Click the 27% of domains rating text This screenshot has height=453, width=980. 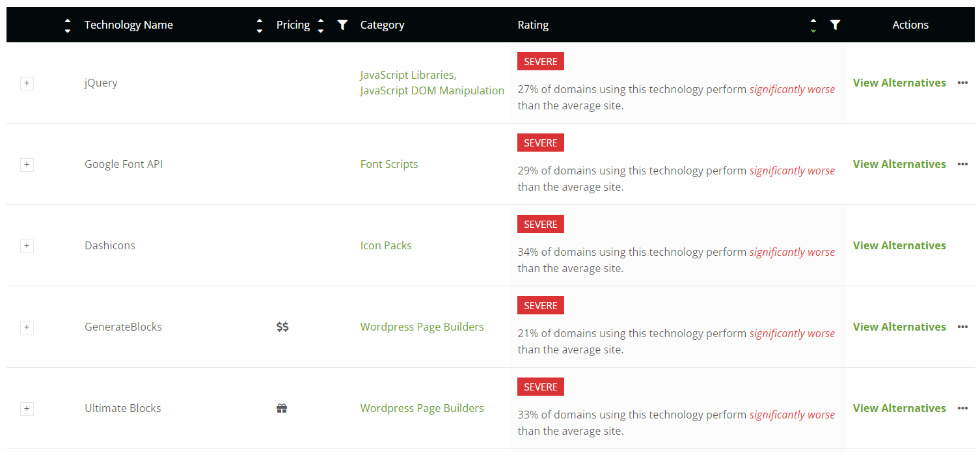click(676, 97)
